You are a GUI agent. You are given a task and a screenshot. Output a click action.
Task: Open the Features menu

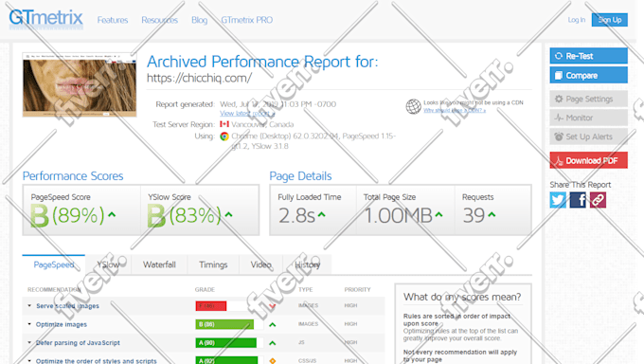tap(113, 20)
